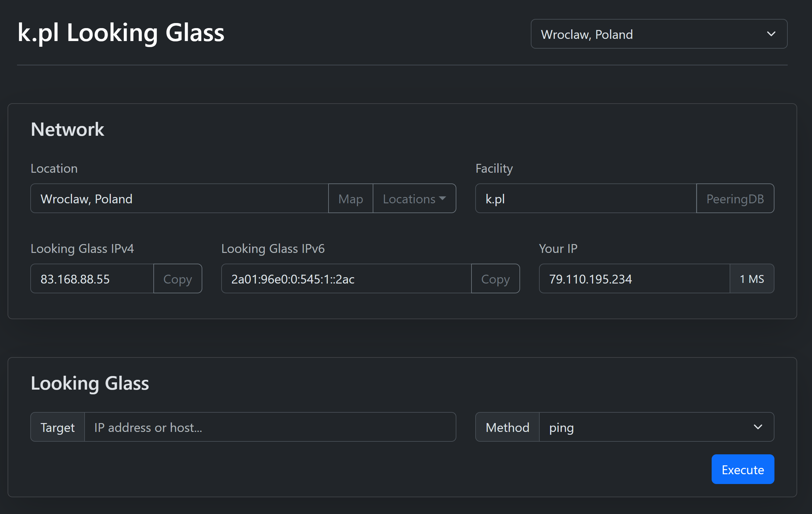Expand the Locations dropdown button
This screenshot has width=812, height=514.
414,199
